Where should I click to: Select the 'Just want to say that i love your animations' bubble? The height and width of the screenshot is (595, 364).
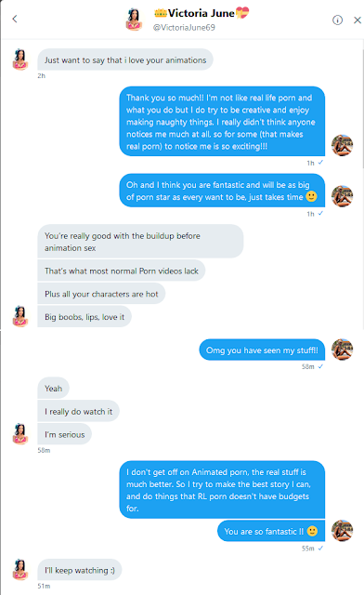coord(125,59)
